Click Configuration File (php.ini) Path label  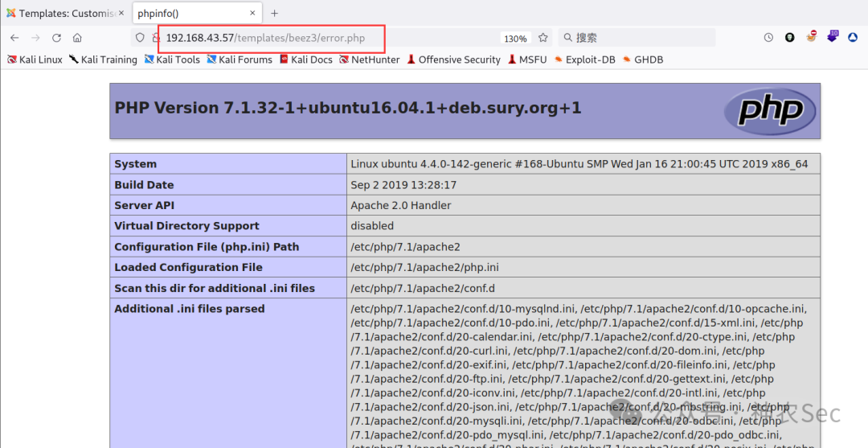point(207,247)
